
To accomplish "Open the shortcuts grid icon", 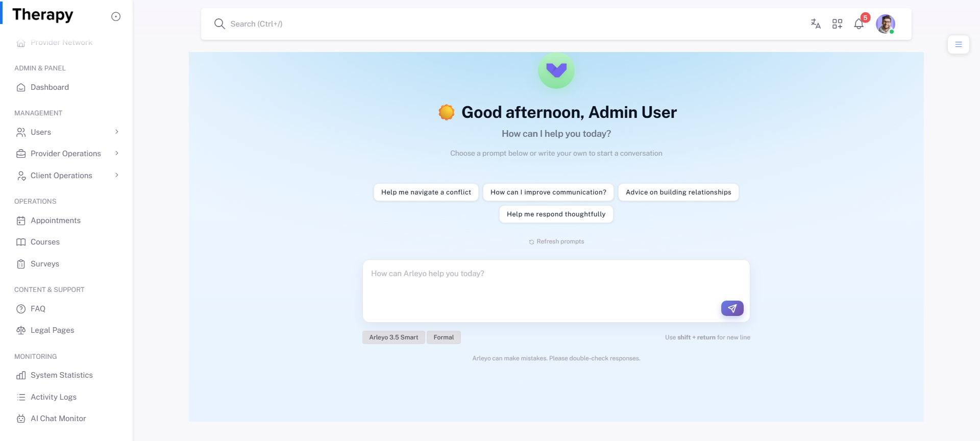I will [837, 24].
